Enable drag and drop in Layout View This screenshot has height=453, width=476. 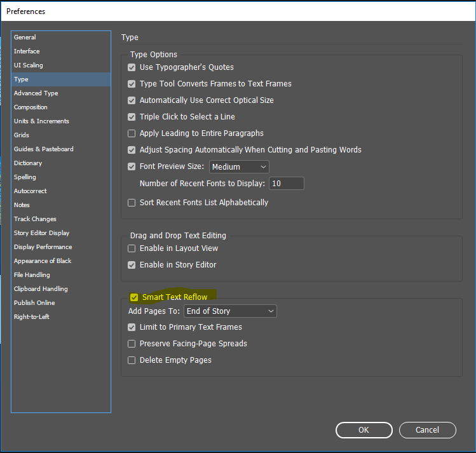tap(132, 248)
